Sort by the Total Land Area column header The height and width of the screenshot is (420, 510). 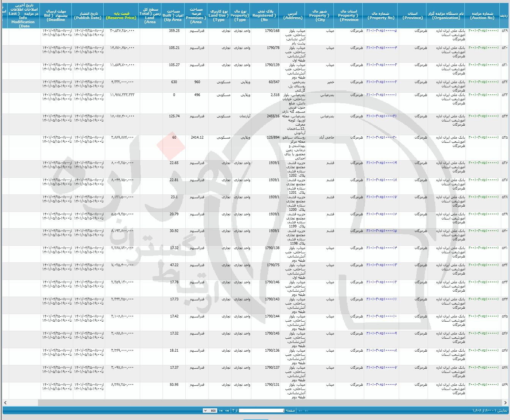tap(150, 16)
